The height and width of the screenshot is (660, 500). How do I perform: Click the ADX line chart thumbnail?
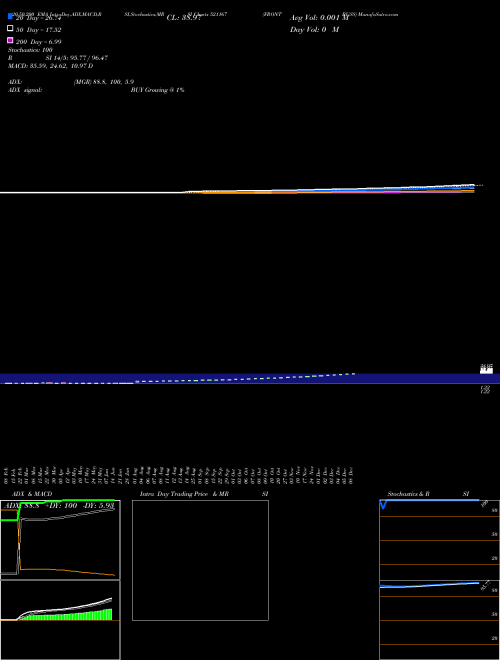(x=60, y=540)
